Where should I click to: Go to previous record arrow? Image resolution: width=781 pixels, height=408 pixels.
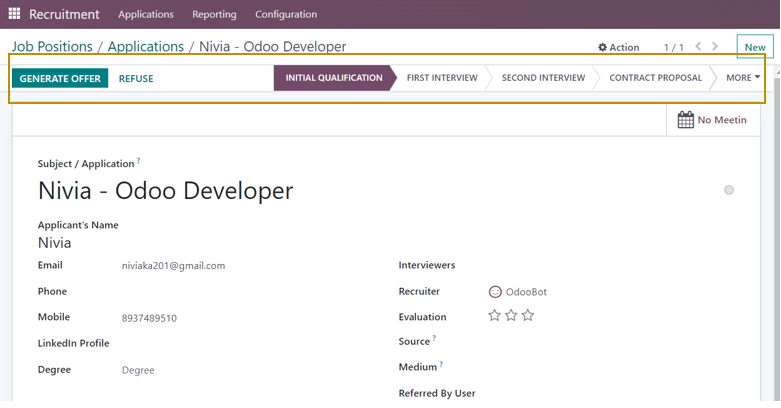click(x=698, y=47)
